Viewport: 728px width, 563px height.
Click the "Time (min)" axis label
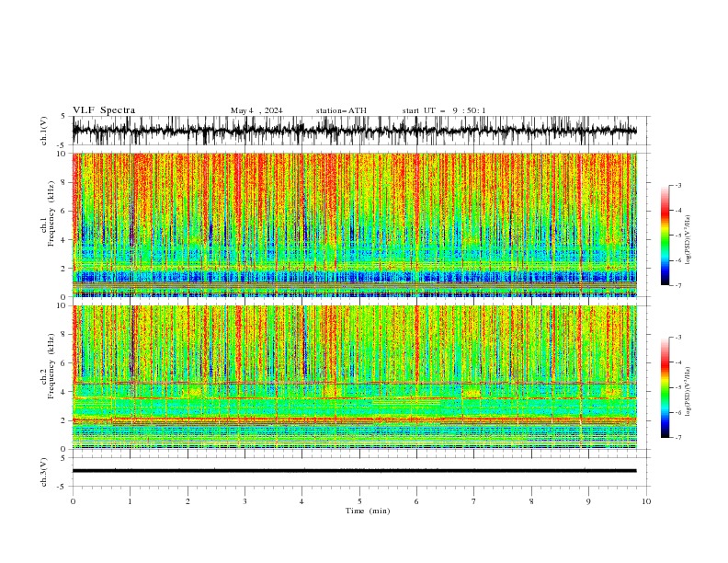click(368, 511)
